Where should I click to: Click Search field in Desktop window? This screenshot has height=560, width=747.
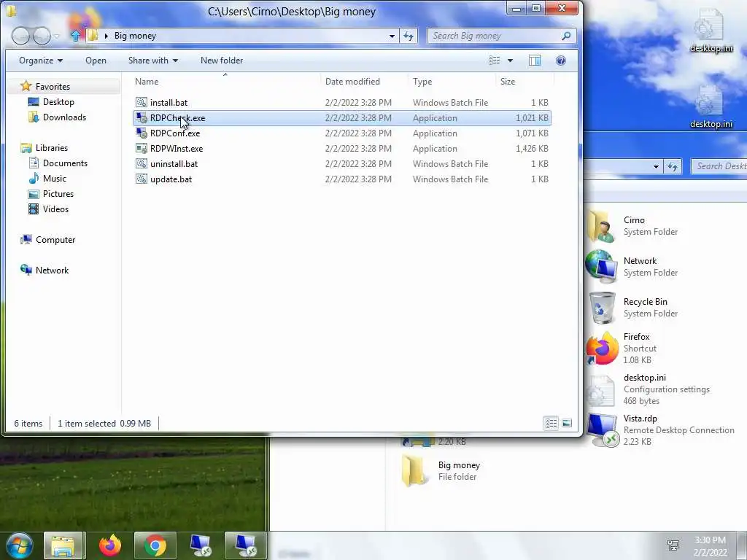(x=719, y=166)
